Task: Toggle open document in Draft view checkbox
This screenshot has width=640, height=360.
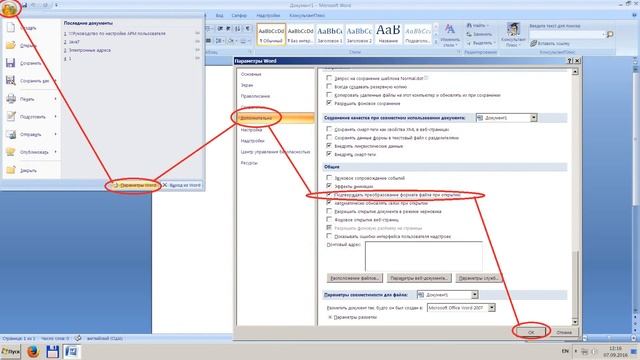Action: point(329,211)
